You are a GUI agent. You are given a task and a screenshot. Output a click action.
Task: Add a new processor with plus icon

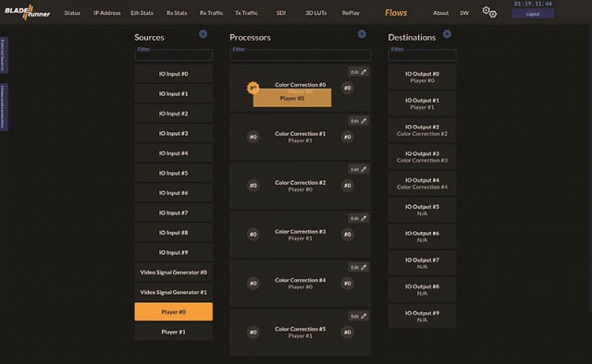point(362,34)
